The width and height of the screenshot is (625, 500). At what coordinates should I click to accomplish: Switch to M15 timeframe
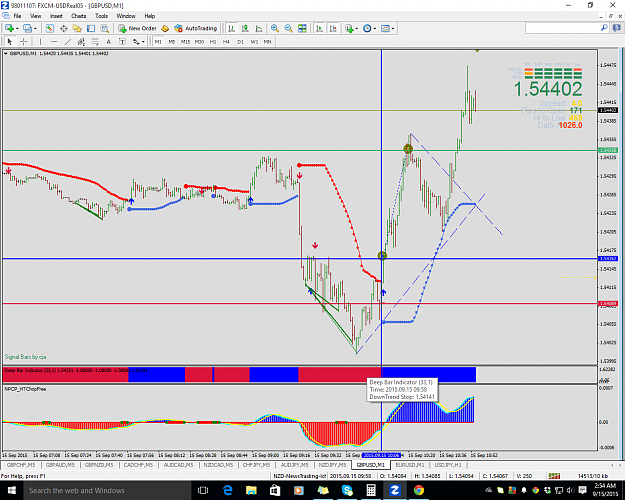pos(185,41)
